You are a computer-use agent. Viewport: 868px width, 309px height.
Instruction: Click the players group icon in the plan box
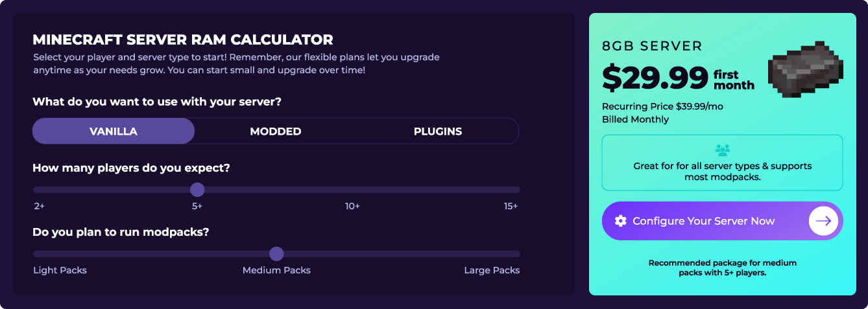pos(722,150)
